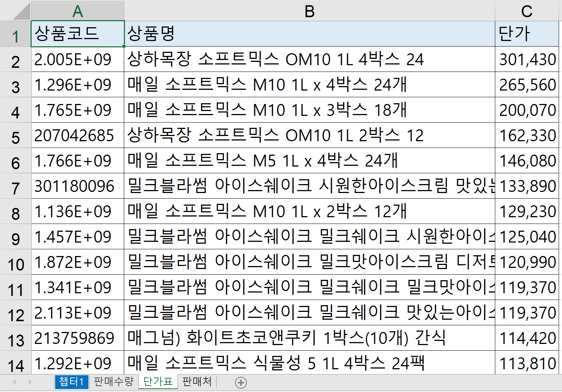Click product 매일 소프트믹스 M5 1L x 4박스 24개
Viewport: 562px width, 392px height.
(310, 161)
